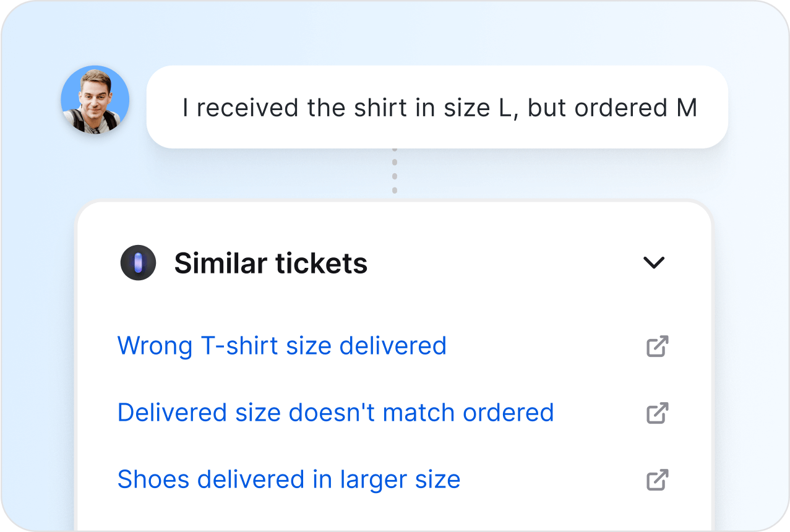The height and width of the screenshot is (532, 790).
Task: Click the AI assistant icon beside Similar tickets
Action: [138, 262]
